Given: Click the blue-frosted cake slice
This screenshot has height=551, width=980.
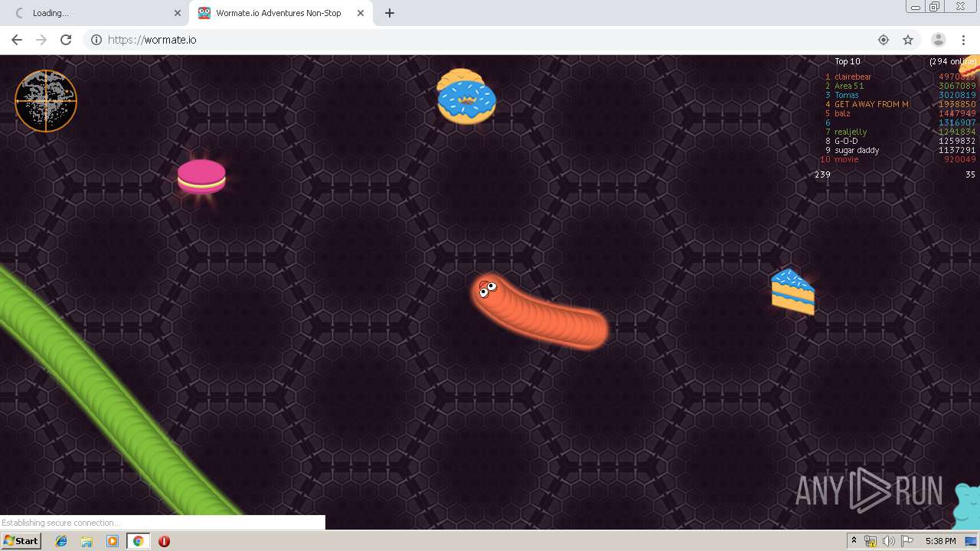Looking at the screenshot, I should point(792,292).
